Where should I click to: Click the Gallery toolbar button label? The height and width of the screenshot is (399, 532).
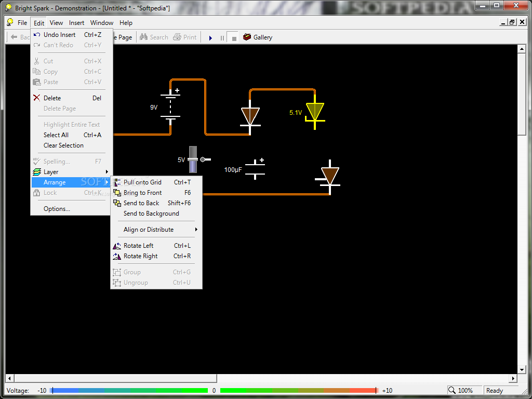coord(263,37)
